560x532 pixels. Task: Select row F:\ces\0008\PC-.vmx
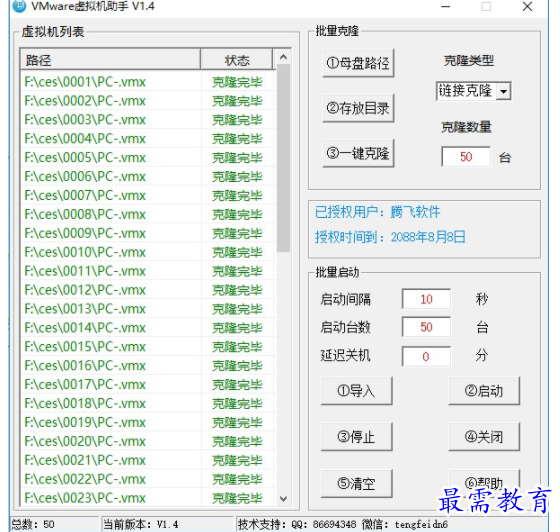[x=148, y=215]
